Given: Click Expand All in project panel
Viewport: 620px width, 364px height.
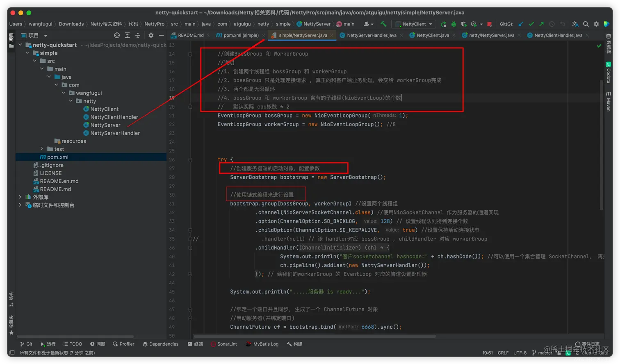Looking at the screenshot, I should (x=127, y=35).
